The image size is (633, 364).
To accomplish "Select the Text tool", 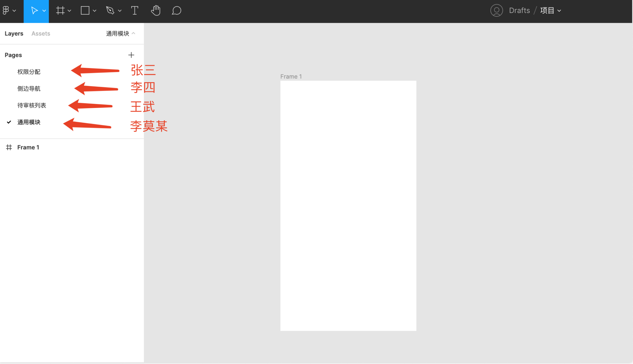I will 135,11.
